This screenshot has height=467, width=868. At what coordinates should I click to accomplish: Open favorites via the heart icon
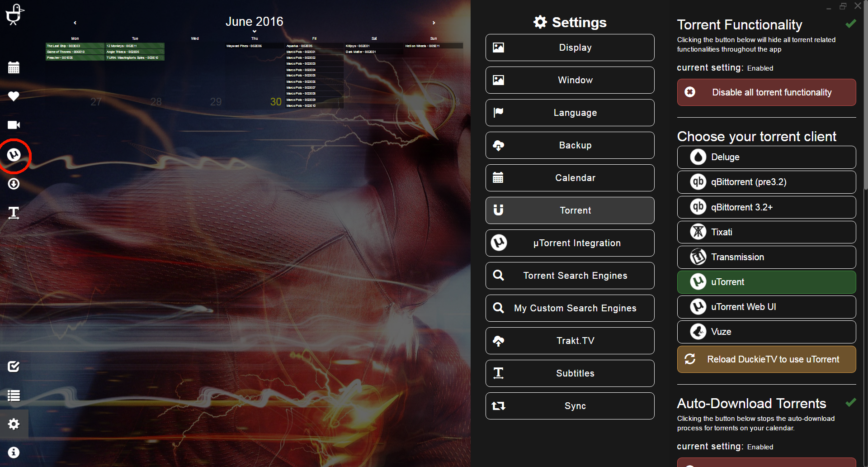click(14, 96)
